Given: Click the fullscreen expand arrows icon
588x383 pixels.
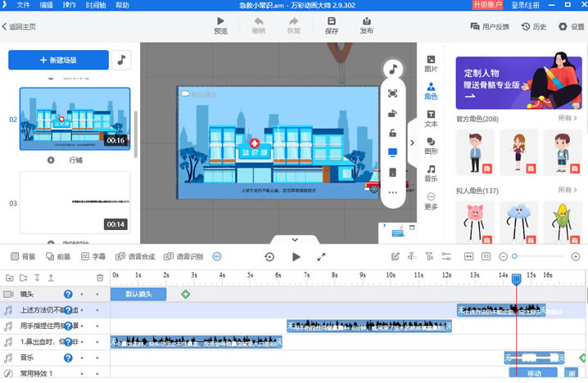Looking at the screenshot, I should [x=321, y=257].
